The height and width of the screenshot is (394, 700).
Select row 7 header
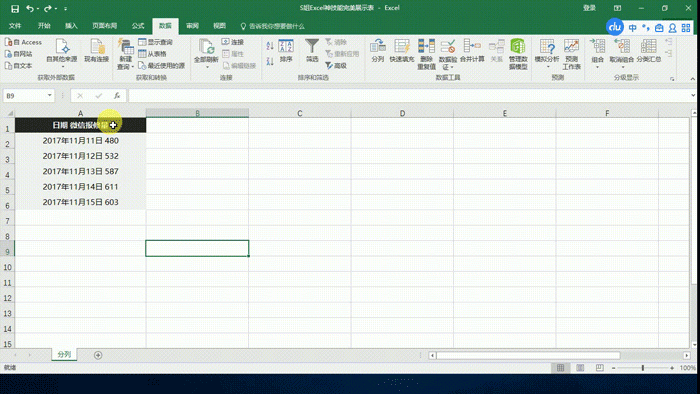[x=7, y=221]
